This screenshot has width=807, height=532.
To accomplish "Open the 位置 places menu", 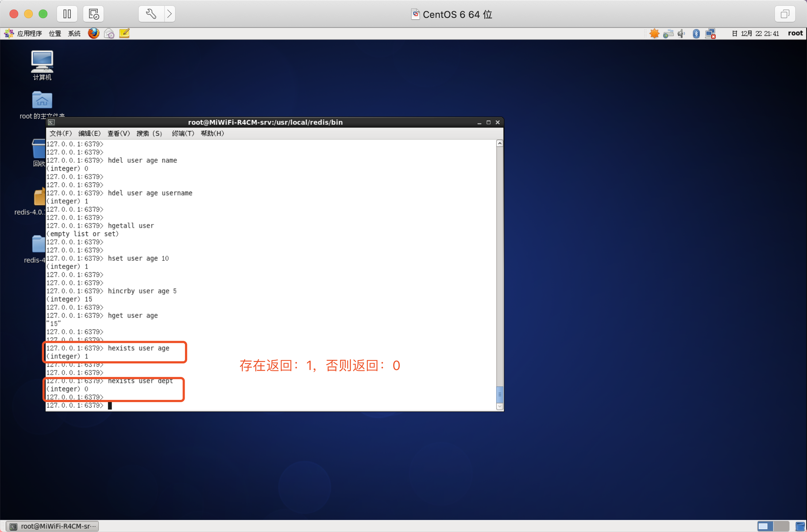I will coord(55,34).
